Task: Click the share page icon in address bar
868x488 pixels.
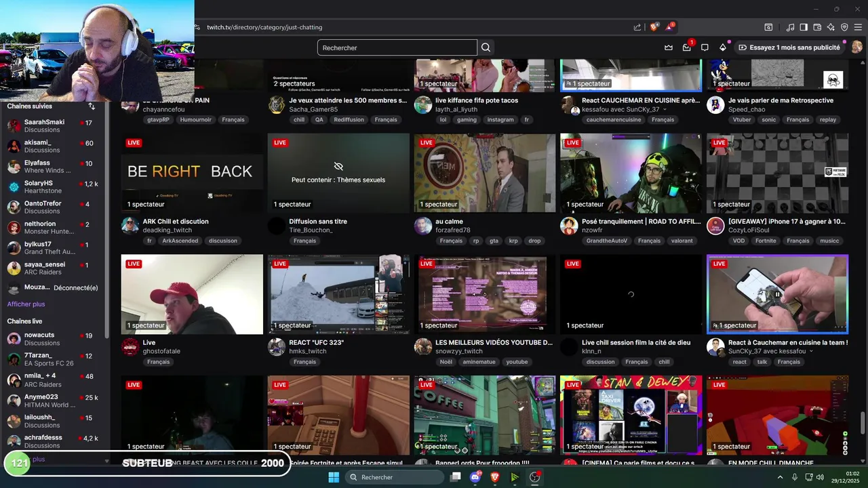Action: [x=637, y=27]
